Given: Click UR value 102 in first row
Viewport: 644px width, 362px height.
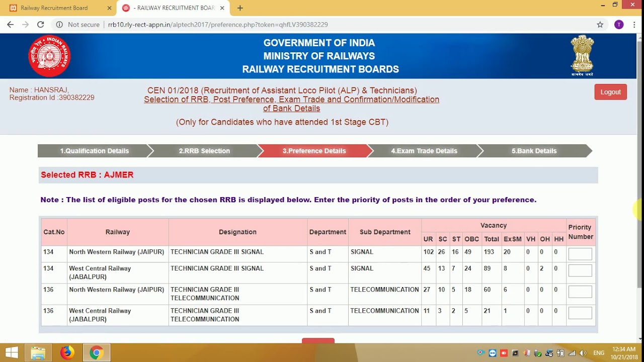Looking at the screenshot, I should pos(428,252).
